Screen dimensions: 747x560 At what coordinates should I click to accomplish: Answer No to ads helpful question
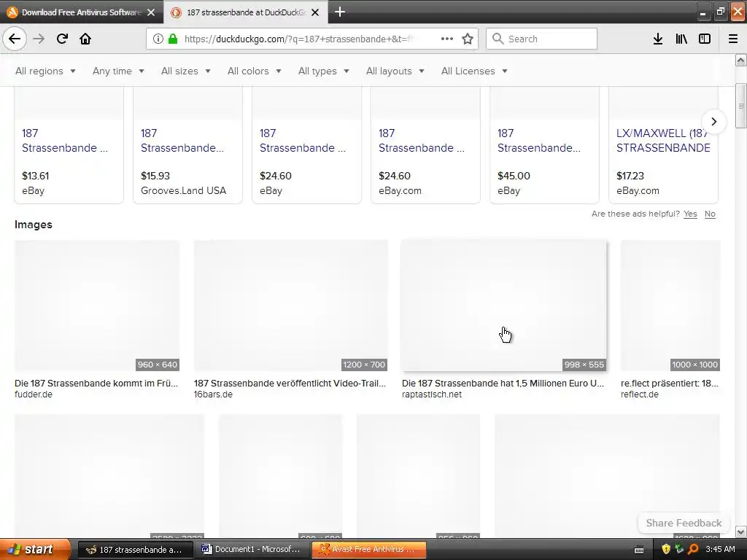pyautogui.click(x=710, y=214)
